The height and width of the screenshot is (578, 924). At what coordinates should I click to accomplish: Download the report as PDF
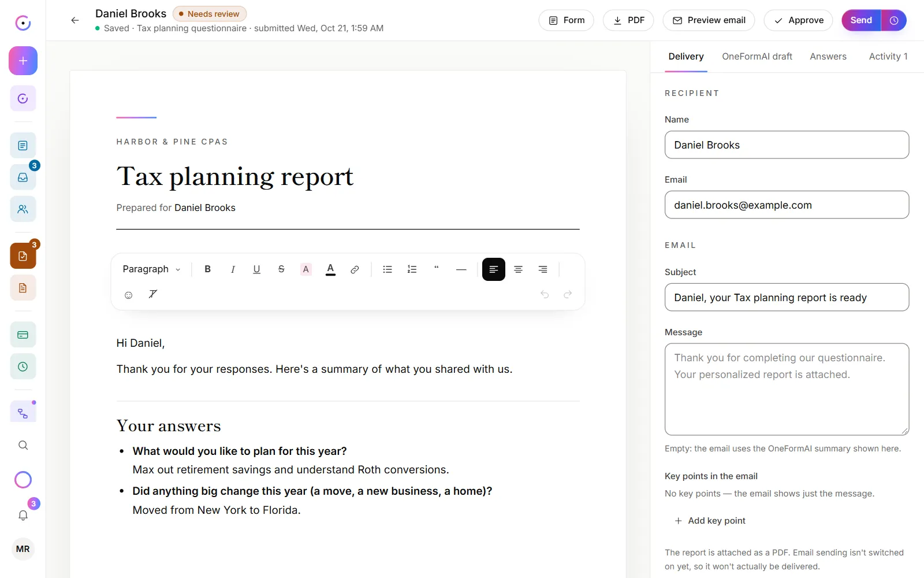628,20
